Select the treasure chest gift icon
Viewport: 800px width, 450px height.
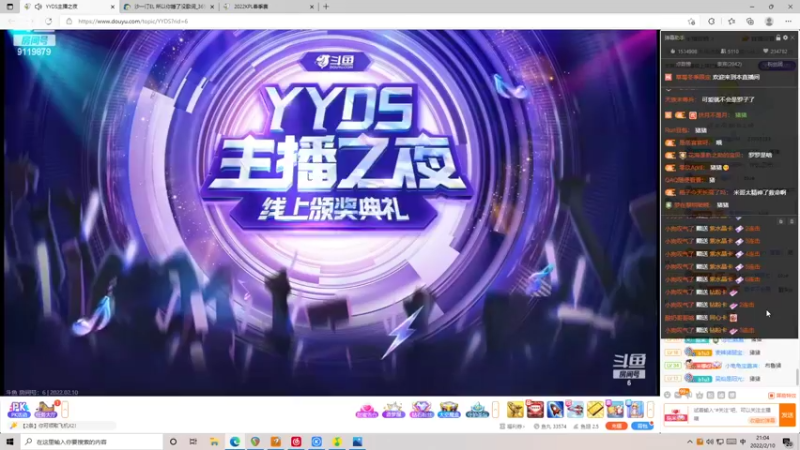[x=448, y=410]
